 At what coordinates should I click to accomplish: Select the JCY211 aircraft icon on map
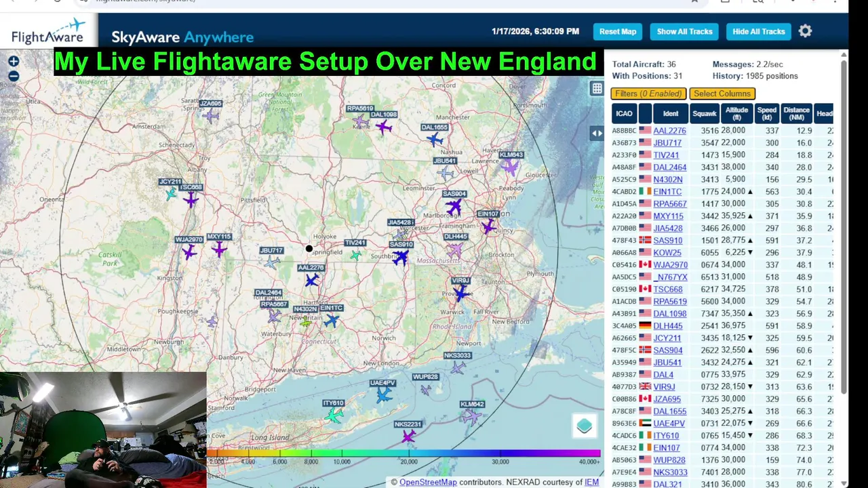(171, 194)
